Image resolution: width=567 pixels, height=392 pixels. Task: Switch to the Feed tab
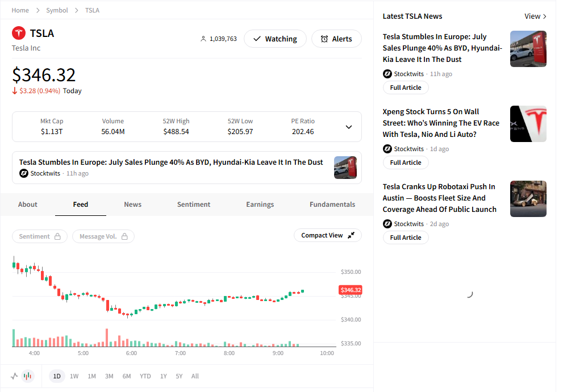coord(81,205)
